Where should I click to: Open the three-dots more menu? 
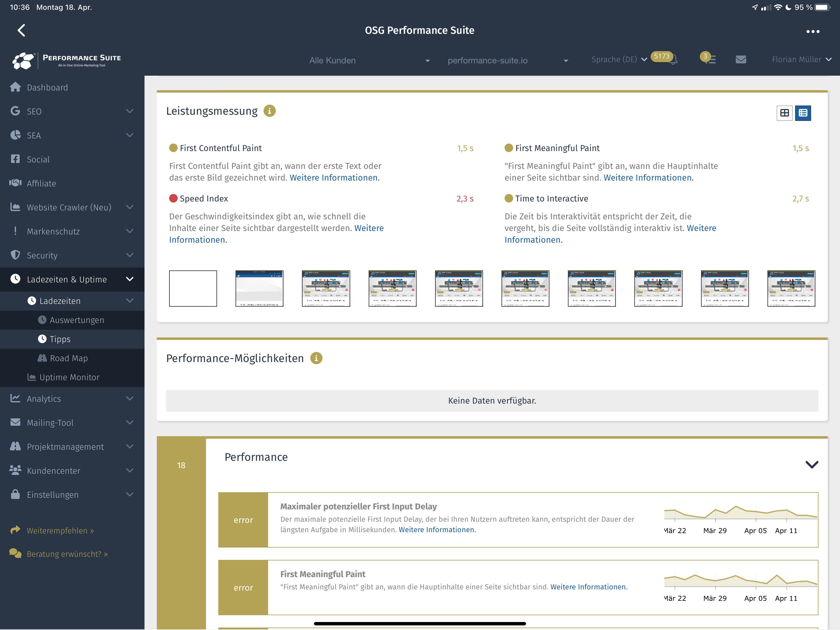click(x=813, y=32)
